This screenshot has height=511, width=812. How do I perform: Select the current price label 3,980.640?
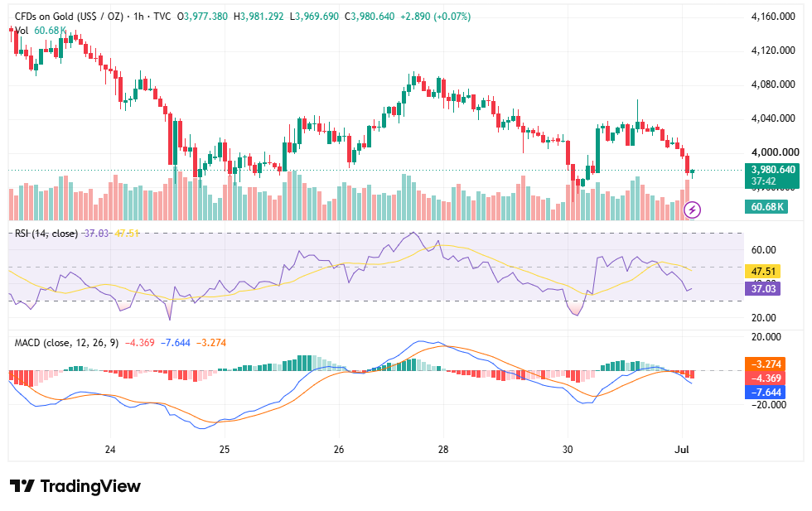772,170
